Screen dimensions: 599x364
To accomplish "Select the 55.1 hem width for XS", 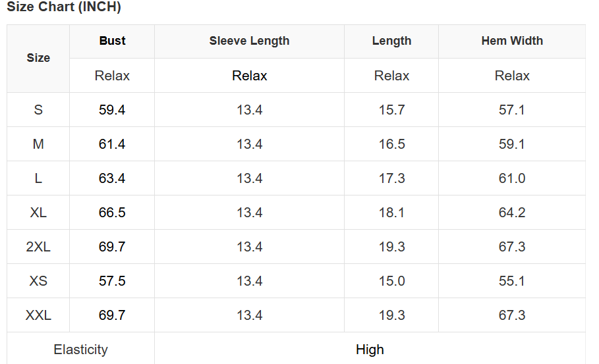I will pyautogui.click(x=512, y=281).
